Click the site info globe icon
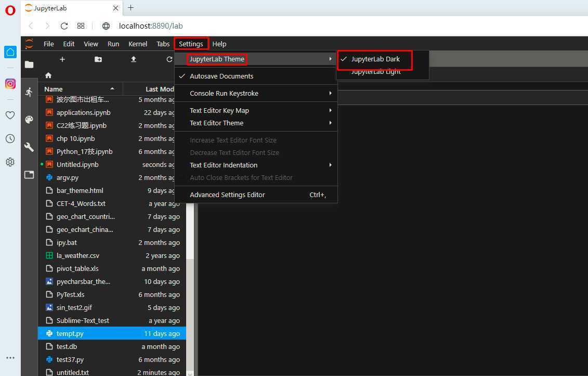 pyautogui.click(x=106, y=26)
